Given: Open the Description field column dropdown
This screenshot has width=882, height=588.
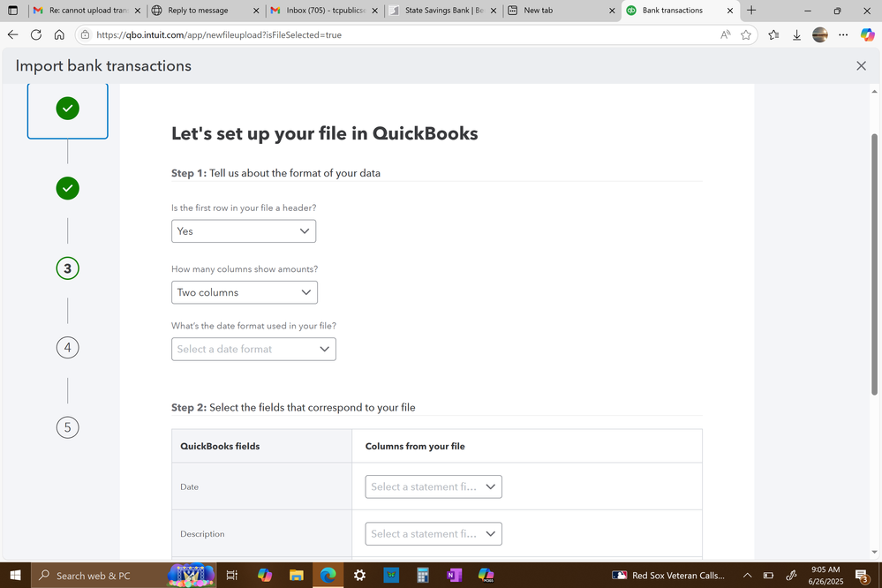Looking at the screenshot, I should click(433, 534).
